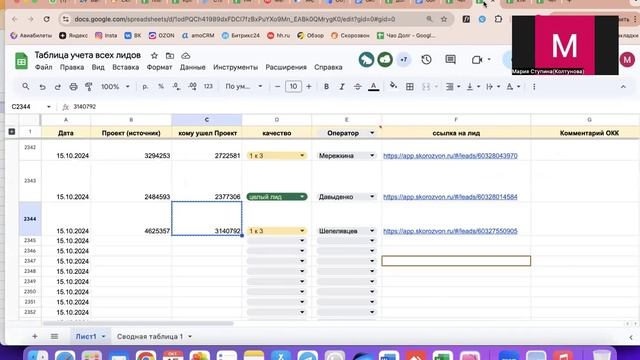The width and height of the screenshot is (640, 360).
Task: Open the Шепелявцев operator dropdown
Action: tap(372, 231)
